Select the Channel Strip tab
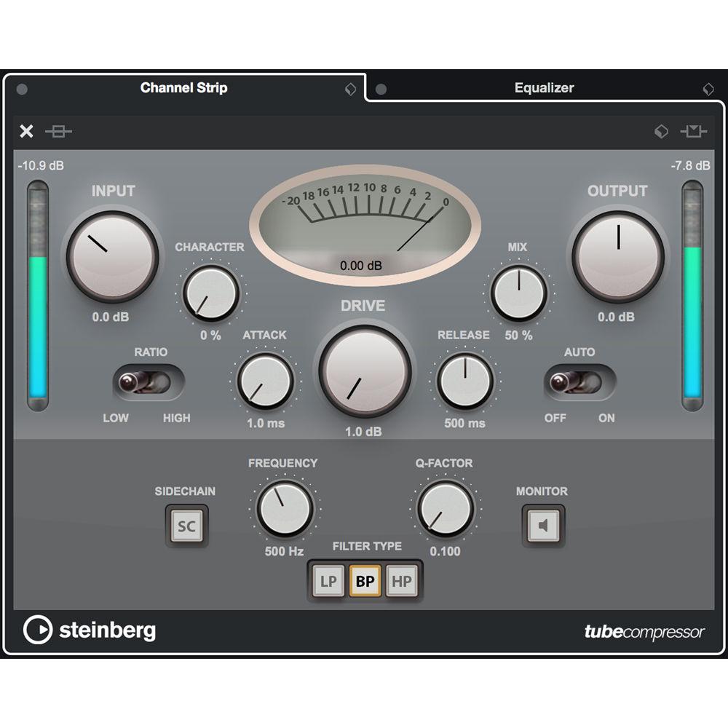 coord(184,88)
